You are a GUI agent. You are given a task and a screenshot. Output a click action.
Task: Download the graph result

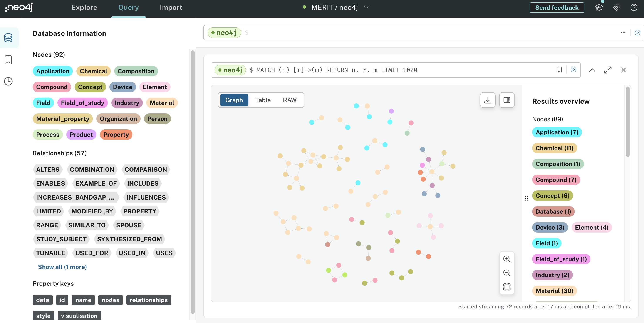488,100
